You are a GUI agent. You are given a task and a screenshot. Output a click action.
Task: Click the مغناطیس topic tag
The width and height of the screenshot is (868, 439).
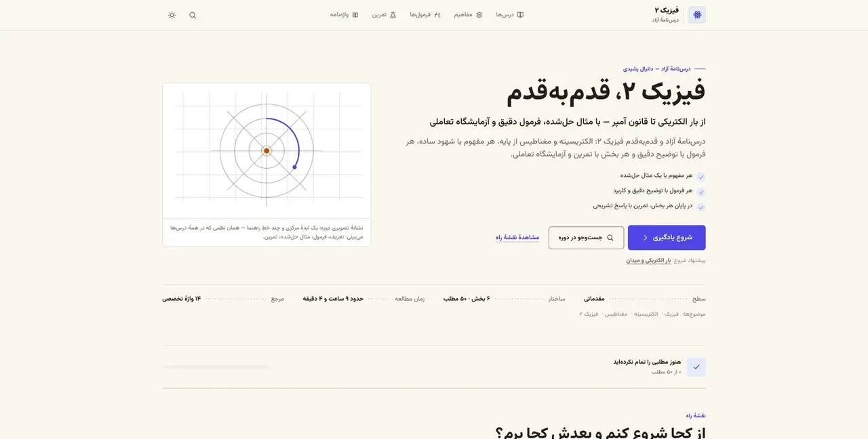point(616,314)
